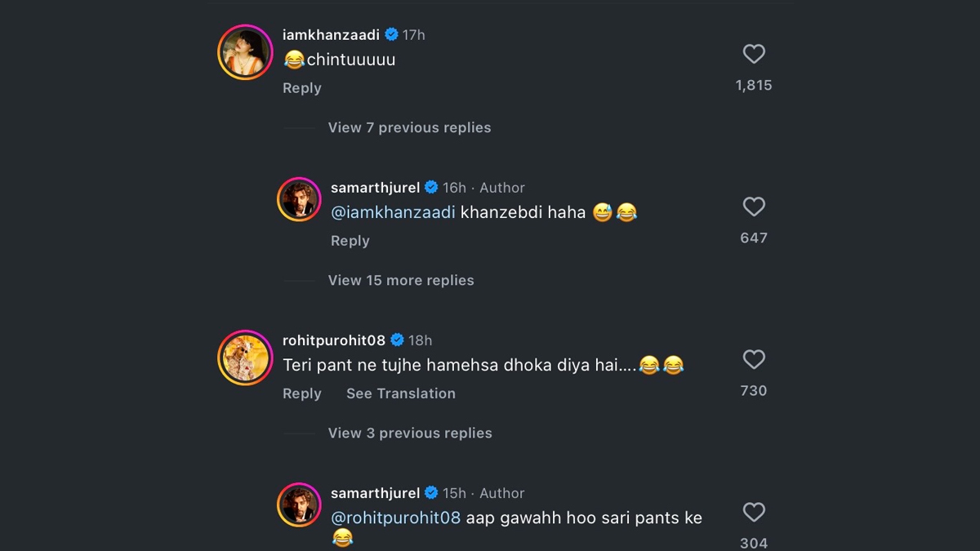
Task: Reply to rohitpurohit08's comment
Action: click(301, 393)
